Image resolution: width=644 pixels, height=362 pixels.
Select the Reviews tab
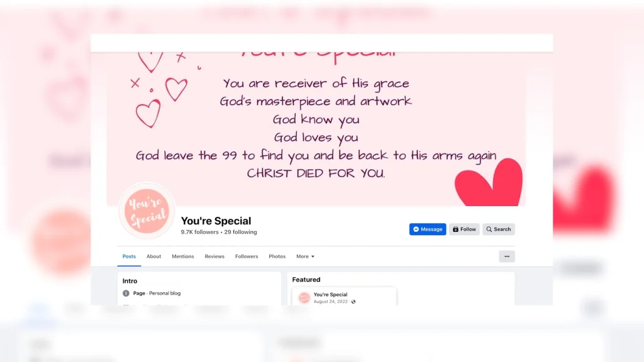pos(214,256)
